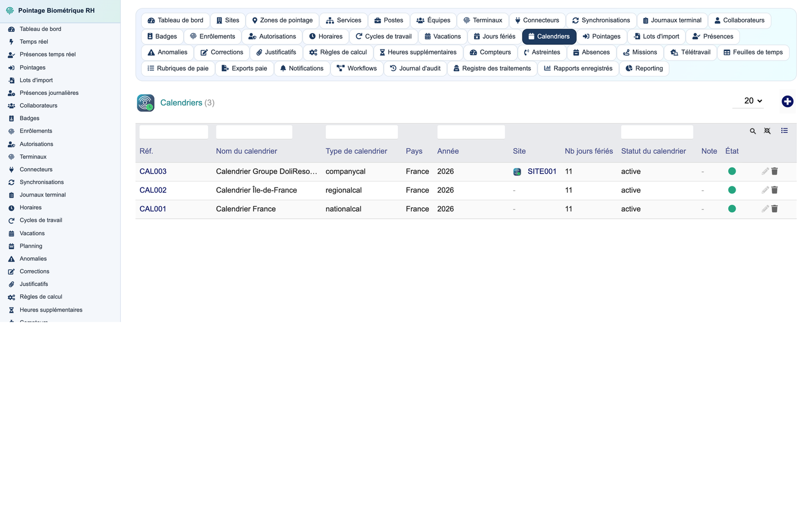Sort by Année column header
Image resolution: width=812 pixels, height=507 pixels.
(448, 151)
